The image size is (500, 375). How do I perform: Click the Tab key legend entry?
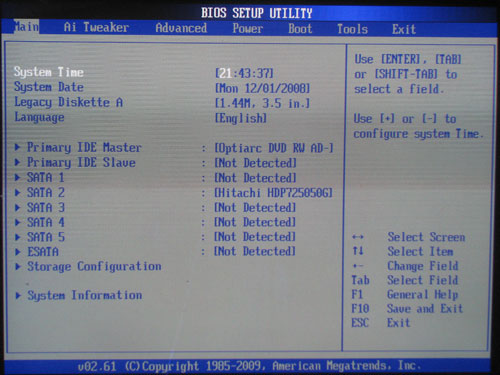click(x=360, y=280)
